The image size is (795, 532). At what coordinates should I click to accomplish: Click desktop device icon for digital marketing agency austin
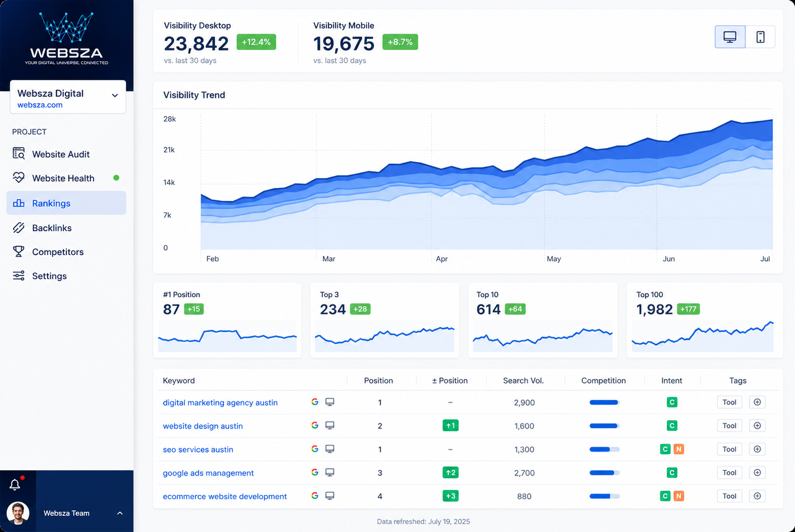330,402
